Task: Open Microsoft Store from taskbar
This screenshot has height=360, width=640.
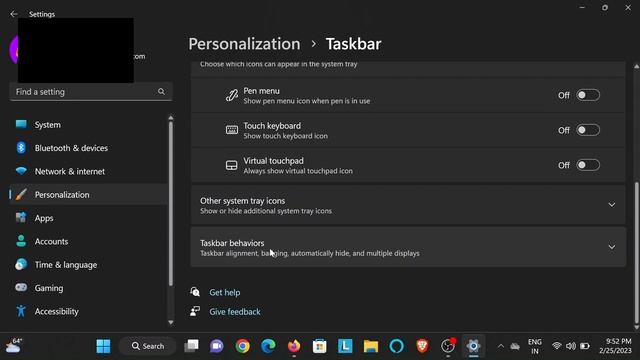Action: (320, 346)
